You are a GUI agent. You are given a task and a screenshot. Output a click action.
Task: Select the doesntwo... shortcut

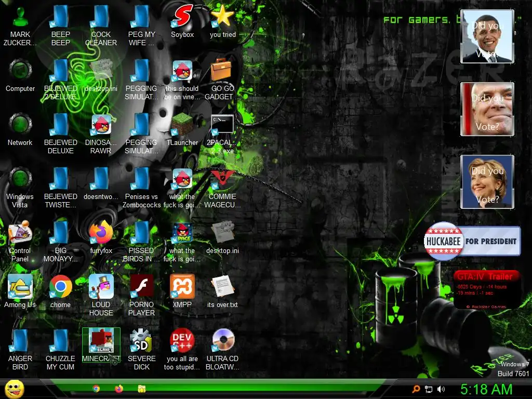(101, 183)
